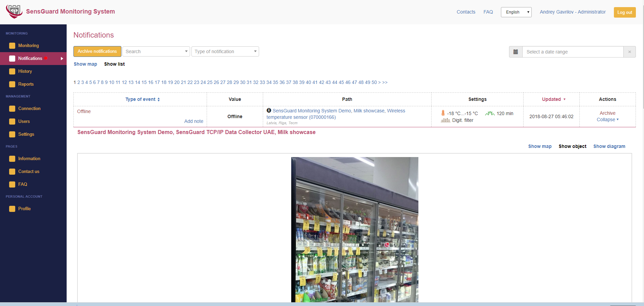Open Connection in the sidebar
The height and width of the screenshot is (306, 644).
pos(29,109)
